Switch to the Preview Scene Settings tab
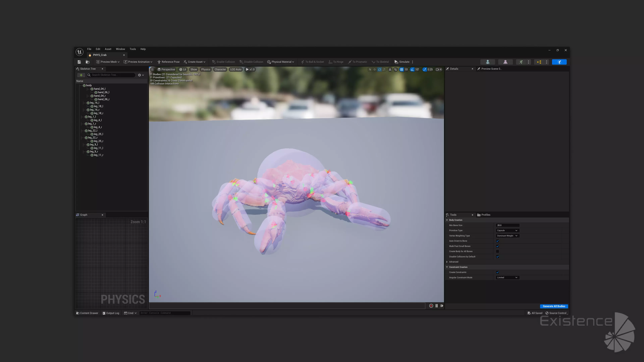This screenshot has width=644, height=362. click(x=489, y=69)
